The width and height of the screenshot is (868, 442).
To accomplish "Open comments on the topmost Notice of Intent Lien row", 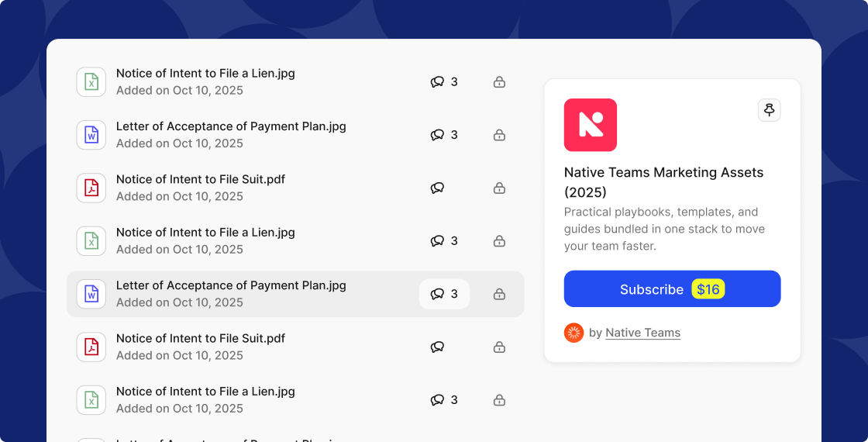I will (444, 82).
